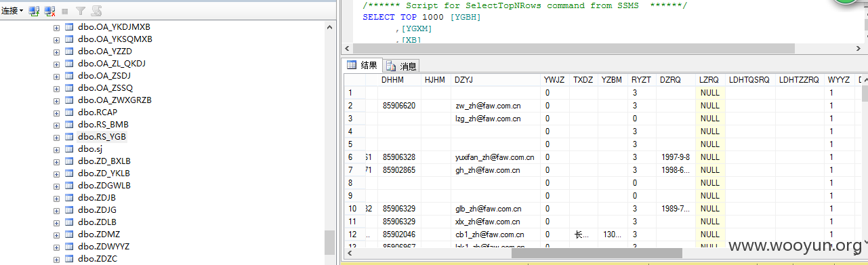
Task: Switch to the 消息 messages tab
Action: click(402, 66)
